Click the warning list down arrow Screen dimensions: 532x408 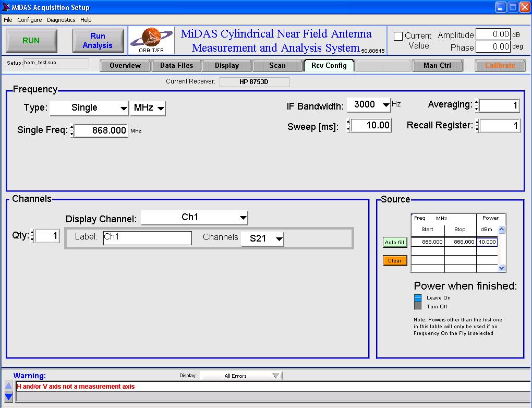click(x=8, y=396)
